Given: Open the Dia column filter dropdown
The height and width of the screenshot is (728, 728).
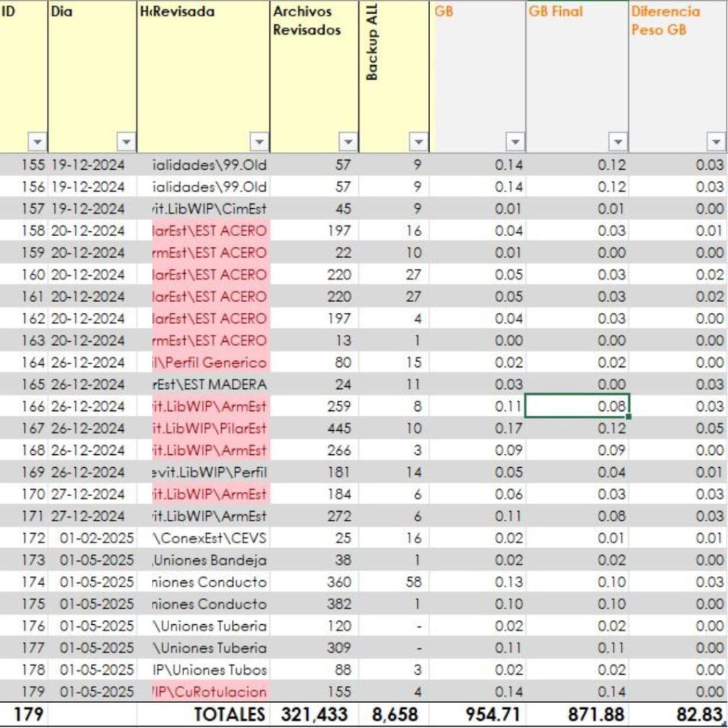Looking at the screenshot, I should 126,142.
